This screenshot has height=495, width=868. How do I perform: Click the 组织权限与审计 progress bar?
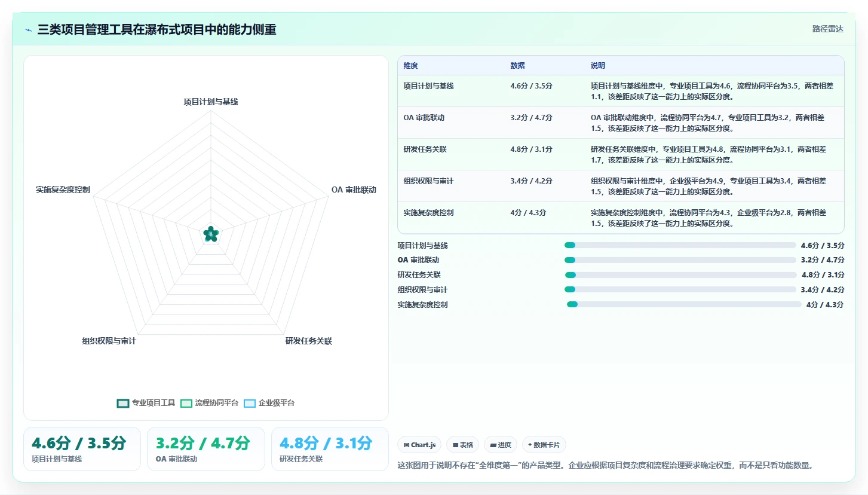pyautogui.click(x=680, y=289)
